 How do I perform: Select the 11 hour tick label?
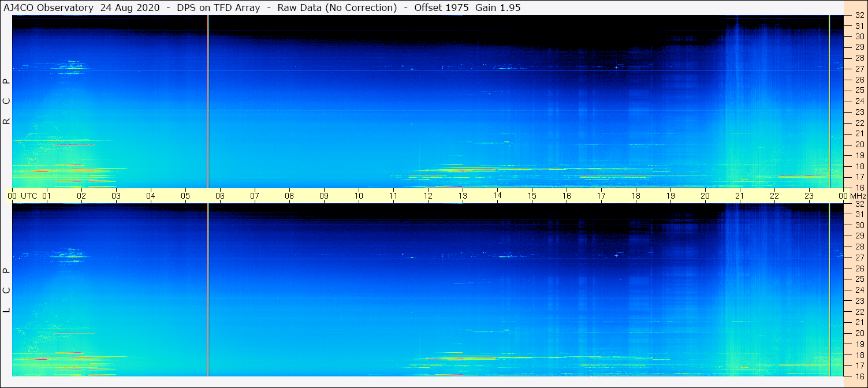(393, 196)
